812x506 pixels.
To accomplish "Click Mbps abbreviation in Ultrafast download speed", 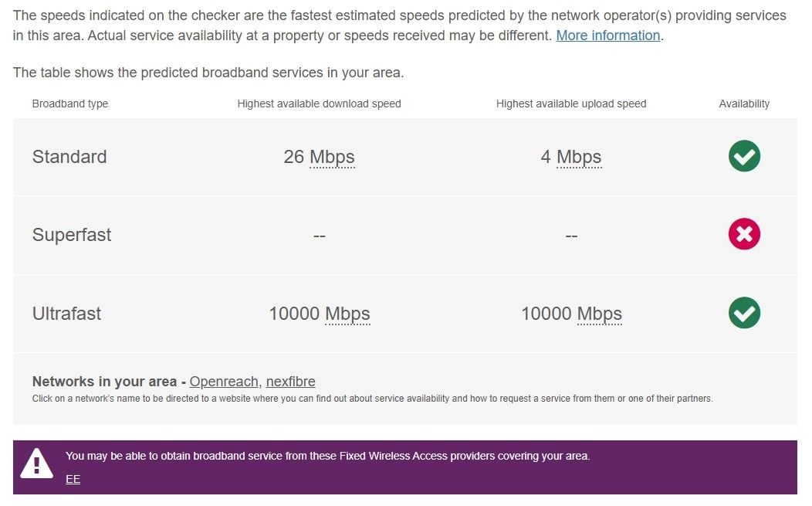I will click(x=347, y=314).
